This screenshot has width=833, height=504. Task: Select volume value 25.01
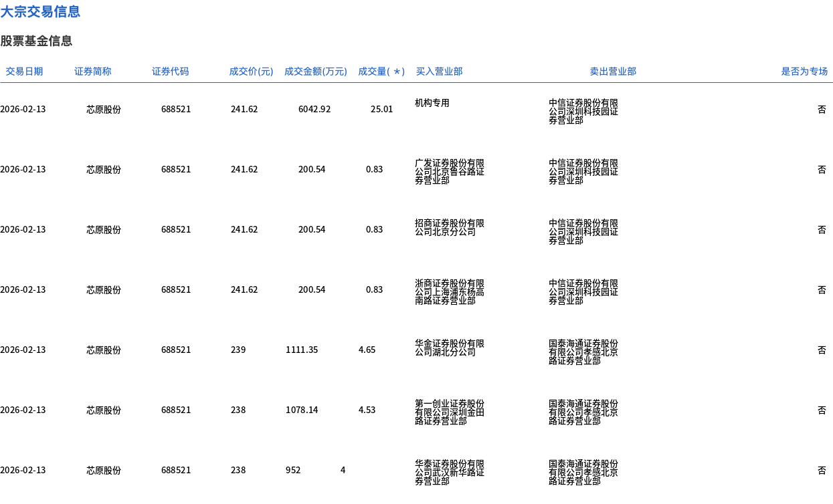pyautogui.click(x=382, y=109)
